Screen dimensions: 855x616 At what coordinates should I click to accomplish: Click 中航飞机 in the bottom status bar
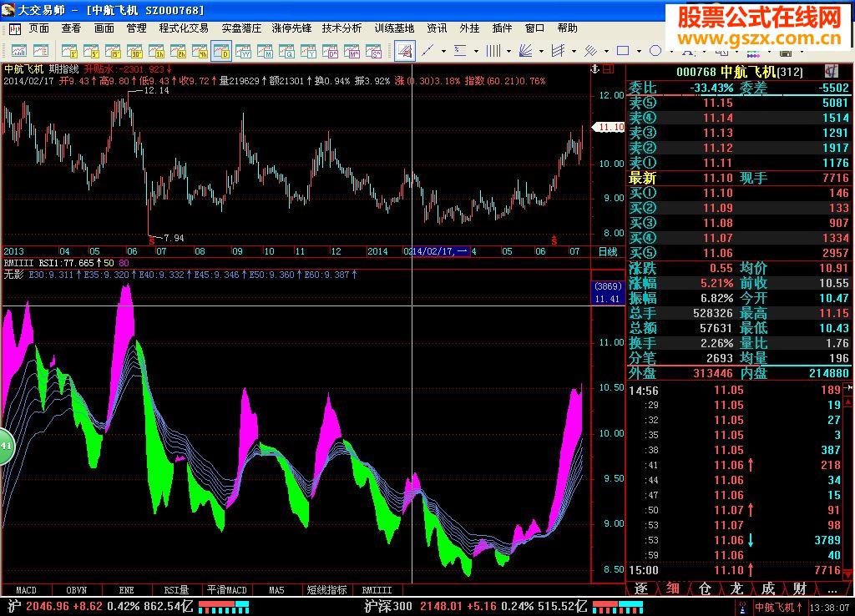tap(778, 607)
